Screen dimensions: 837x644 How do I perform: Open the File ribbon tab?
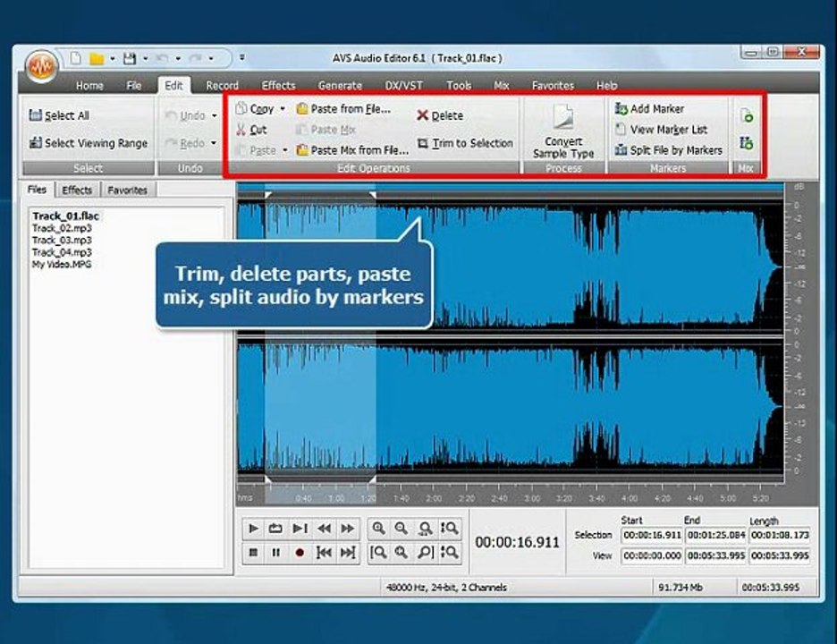click(133, 86)
